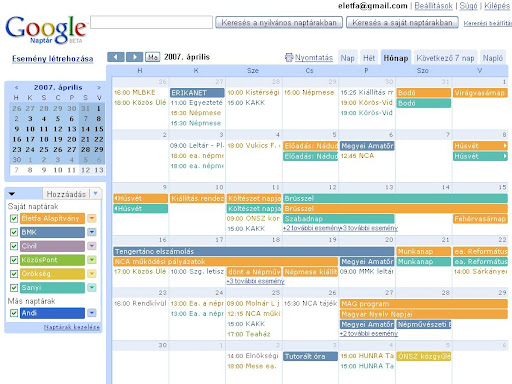Select the Civil purple calendar label

point(52,246)
